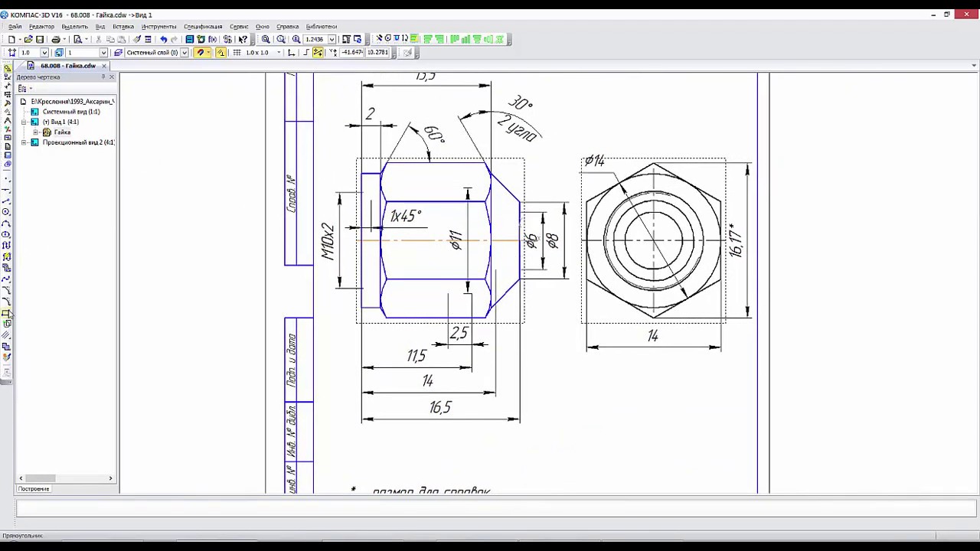Click the Layer manager icon
Image resolution: width=980 pixels, height=551 pixels.
pos(119,53)
